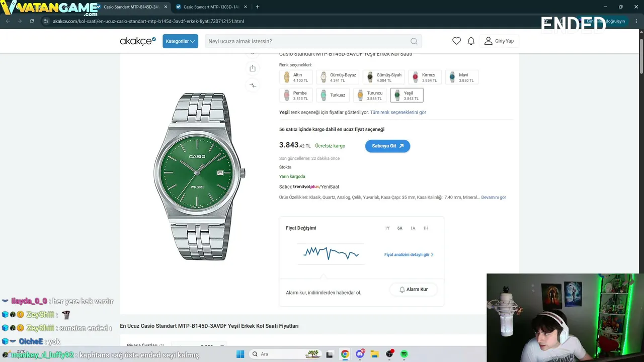
Task: Select the Gümüş-Siyah color option
Action: point(383,77)
